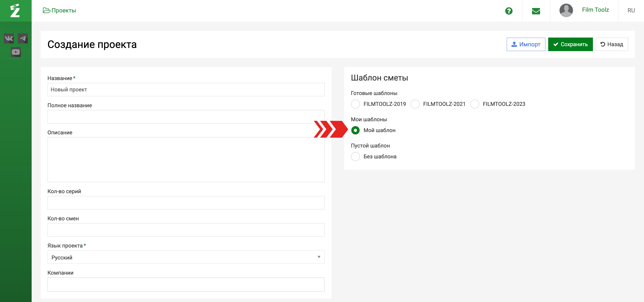Open the messages envelope icon

click(x=536, y=11)
